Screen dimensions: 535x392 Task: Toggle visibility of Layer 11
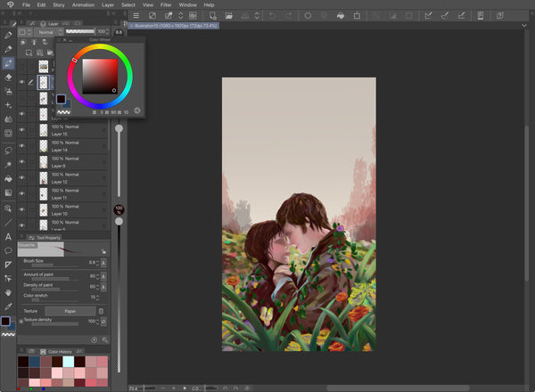pos(21,193)
